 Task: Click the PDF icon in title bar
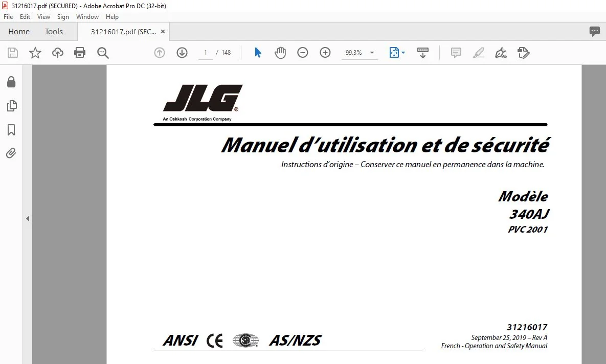click(5, 6)
